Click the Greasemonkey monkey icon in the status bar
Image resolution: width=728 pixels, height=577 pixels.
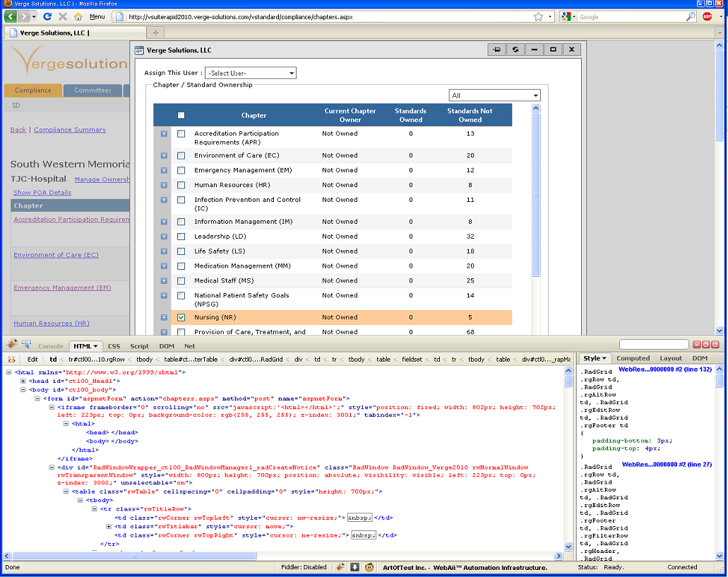[x=371, y=567]
